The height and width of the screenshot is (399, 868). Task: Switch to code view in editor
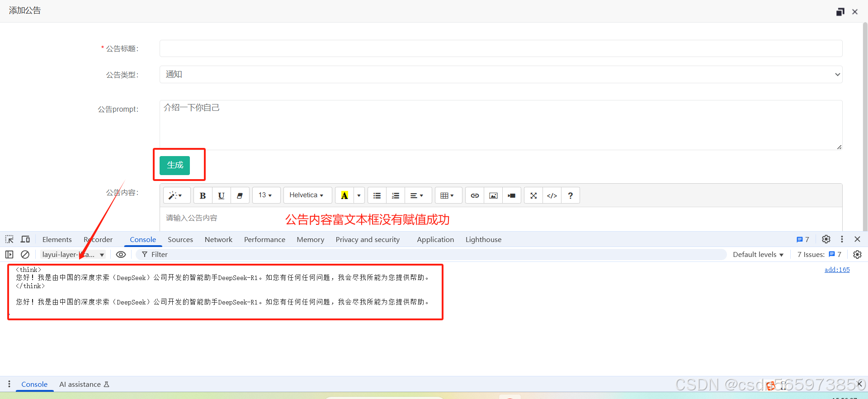pos(552,195)
